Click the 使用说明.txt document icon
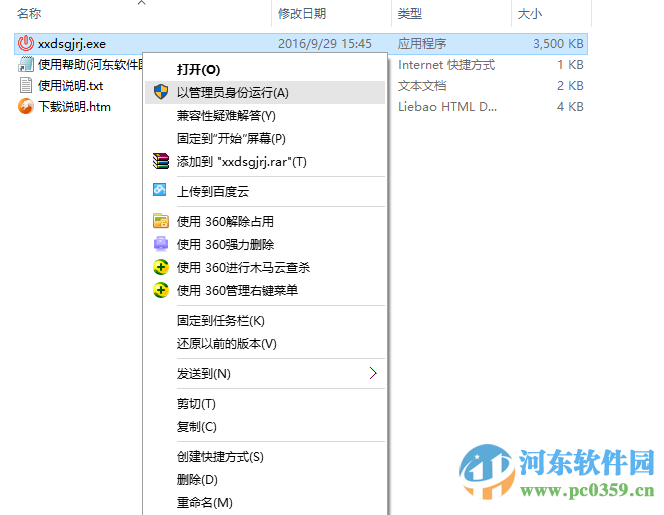 (26, 85)
